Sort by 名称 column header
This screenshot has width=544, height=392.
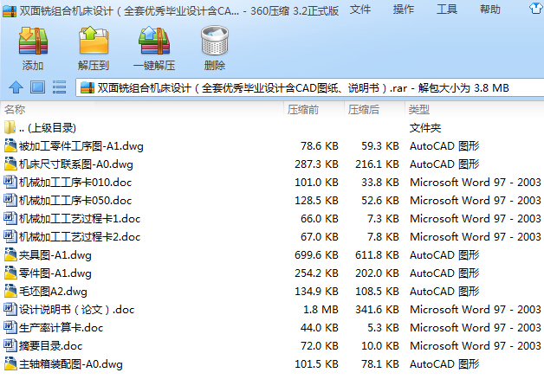(x=142, y=110)
